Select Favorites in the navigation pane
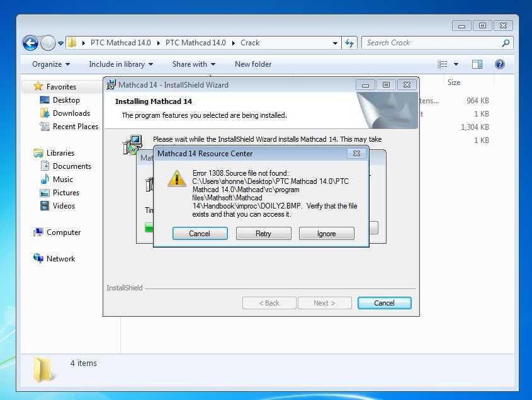The image size is (532, 400). click(61, 87)
